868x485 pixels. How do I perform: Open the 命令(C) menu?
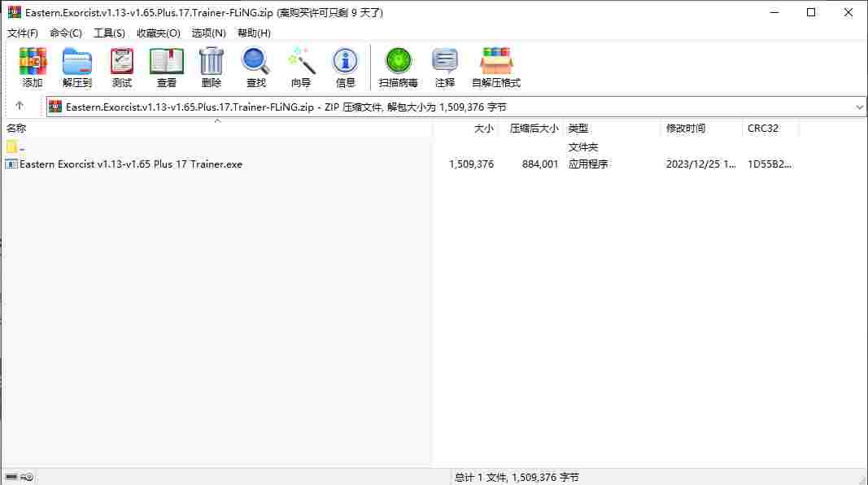66,33
